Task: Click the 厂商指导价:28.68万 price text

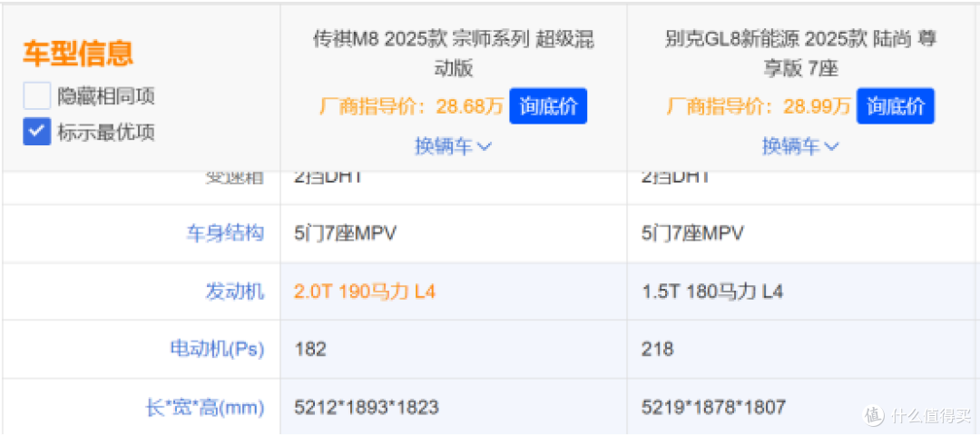Action: tap(411, 107)
